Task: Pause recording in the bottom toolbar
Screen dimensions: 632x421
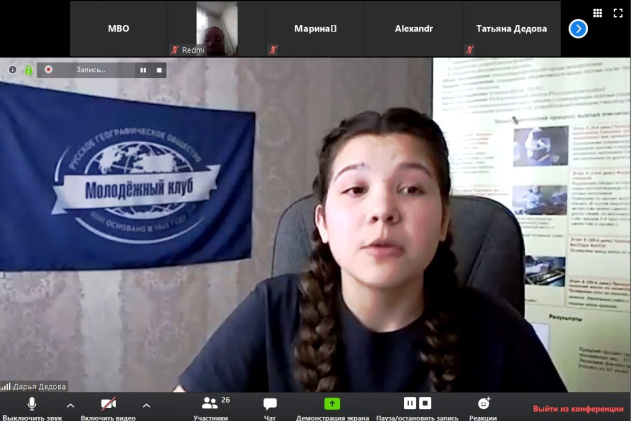Action: tap(410, 403)
